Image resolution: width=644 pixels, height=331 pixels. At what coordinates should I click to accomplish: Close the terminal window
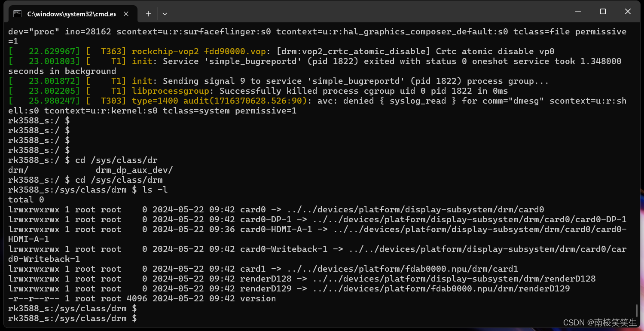click(628, 12)
